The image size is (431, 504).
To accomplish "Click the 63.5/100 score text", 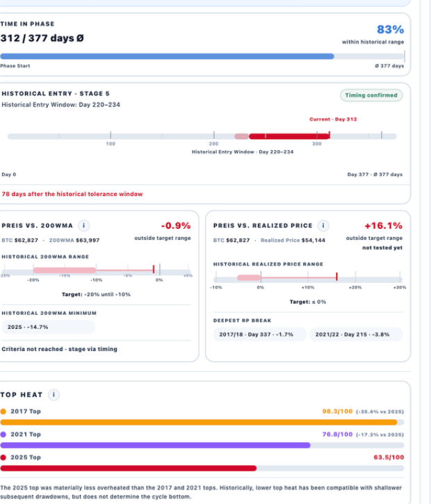I will (389, 457).
